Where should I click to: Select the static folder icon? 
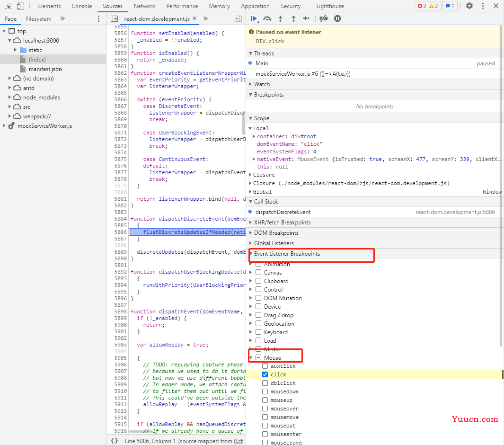23,50
